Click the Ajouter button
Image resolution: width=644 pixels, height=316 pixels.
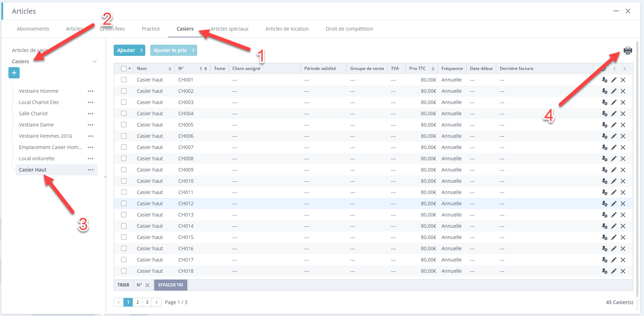click(x=130, y=50)
